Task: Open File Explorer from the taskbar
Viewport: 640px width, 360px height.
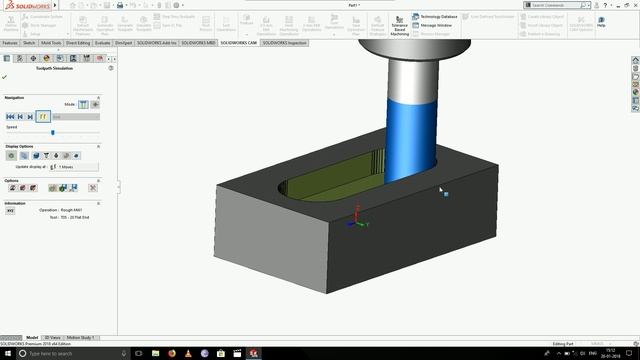Action: 156,353
